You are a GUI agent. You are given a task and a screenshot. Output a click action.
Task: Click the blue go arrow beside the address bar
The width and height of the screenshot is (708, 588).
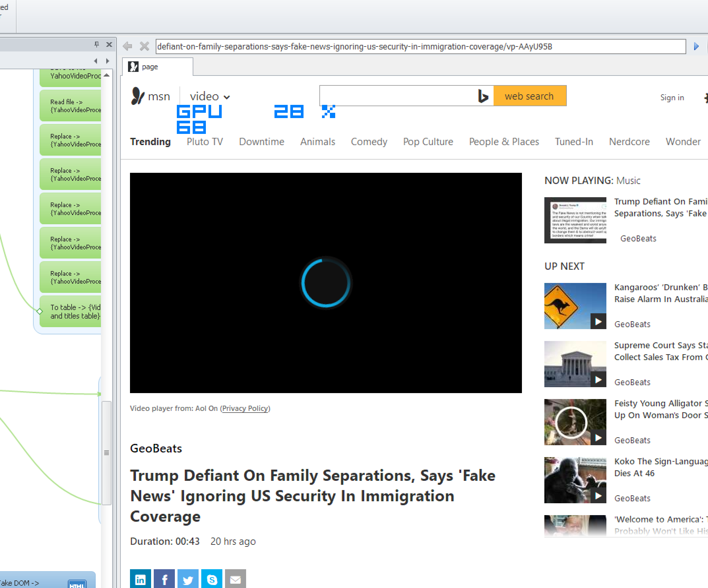click(696, 46)
